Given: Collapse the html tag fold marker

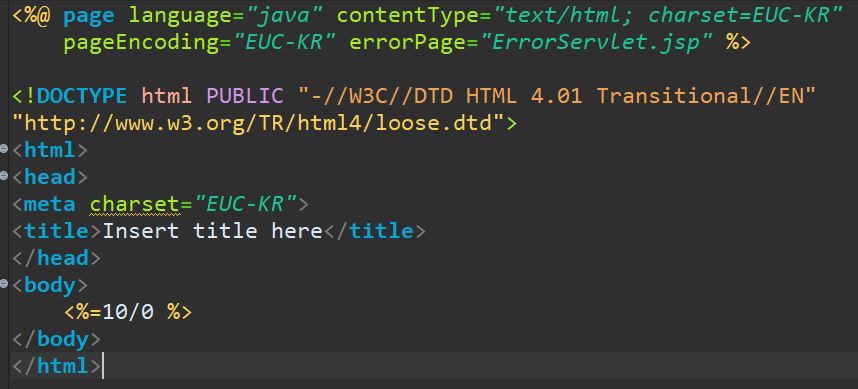Looking at the screenshot, I should (x=4, y=149).
